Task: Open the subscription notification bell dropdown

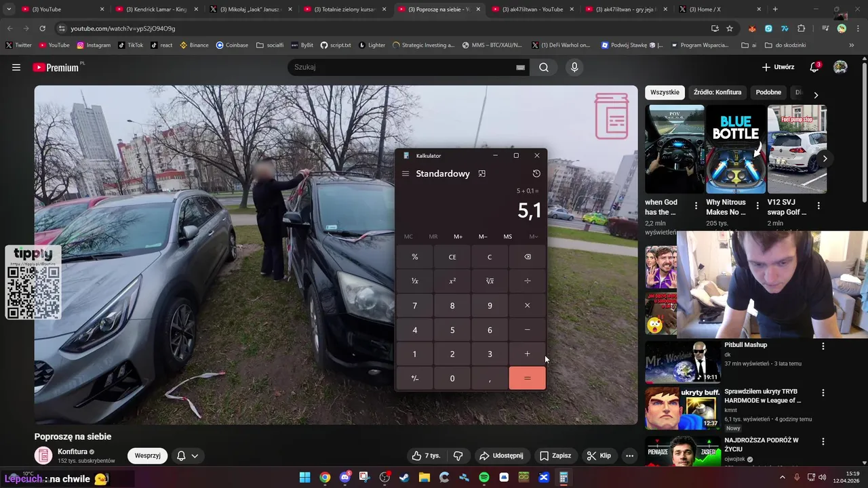Action: pyautogui.click(x=187, y=455)
